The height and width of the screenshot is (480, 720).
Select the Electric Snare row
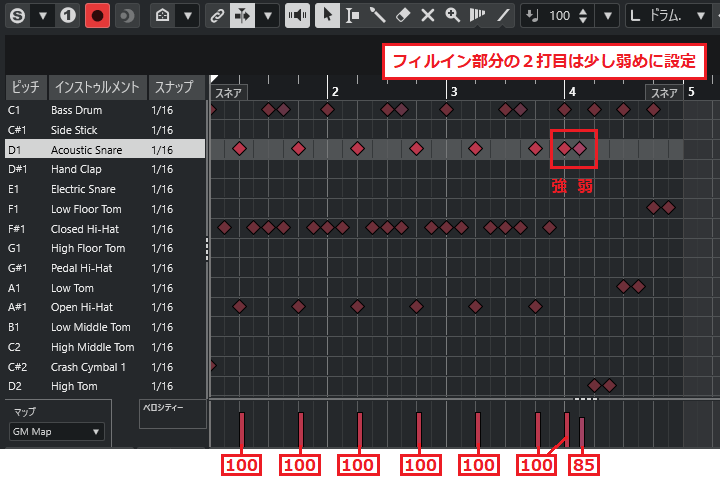[105, 189]
